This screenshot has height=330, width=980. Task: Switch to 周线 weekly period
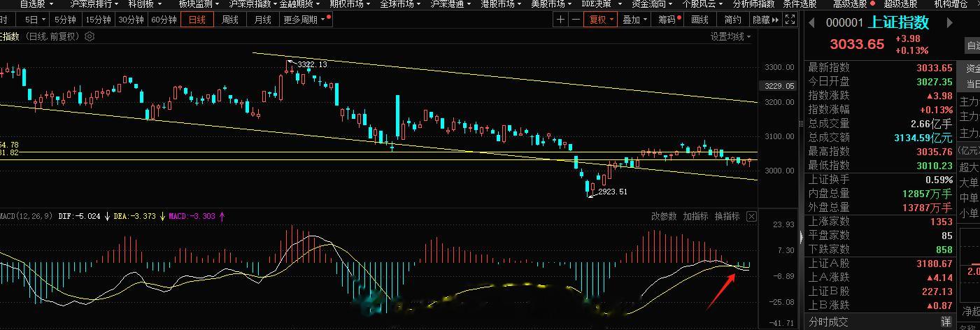click(x=230, y=20)
